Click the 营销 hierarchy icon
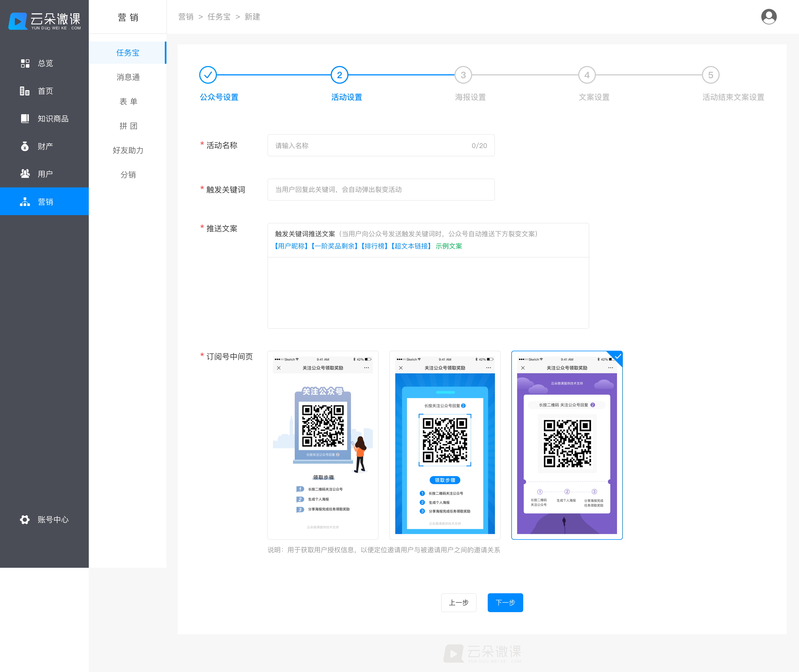This screenshot has width=799, height=672. (25, 202)
